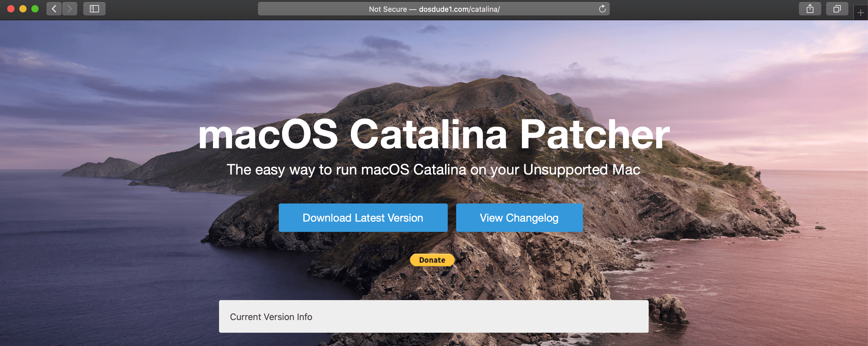The height and width of the screenshot is (346, 868).
Task: Go back with the Safari back arrow
Action: pos(54,9)
